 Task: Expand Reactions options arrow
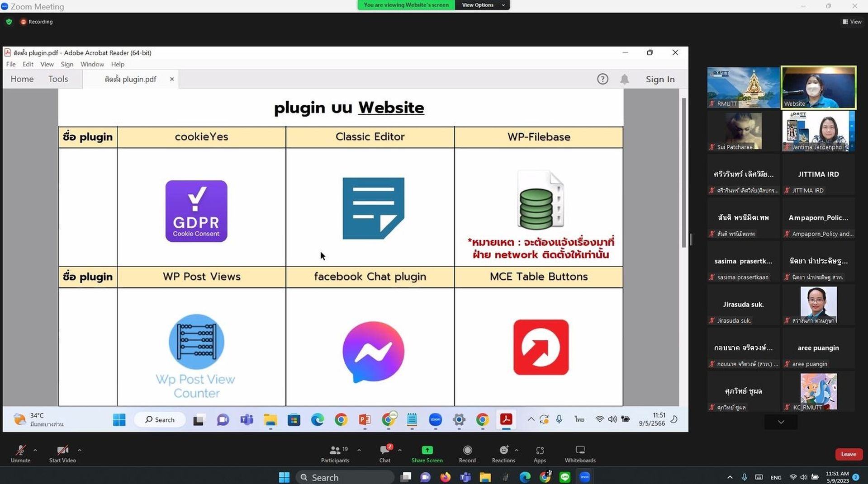click(517, 450)
